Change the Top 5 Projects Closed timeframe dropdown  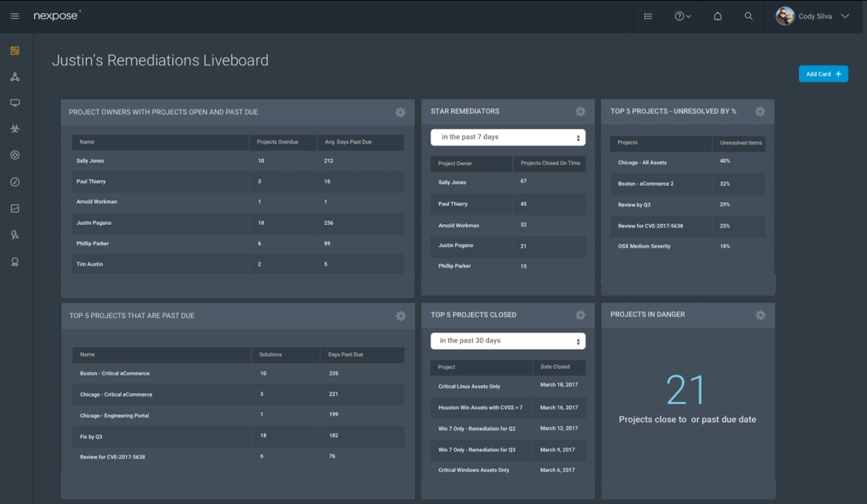[507, 340]
